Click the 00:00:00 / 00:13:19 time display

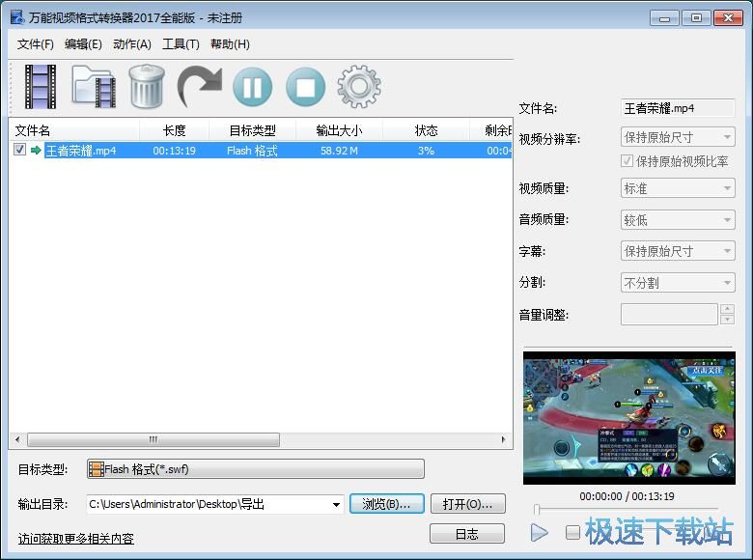(x=627, y=496)
